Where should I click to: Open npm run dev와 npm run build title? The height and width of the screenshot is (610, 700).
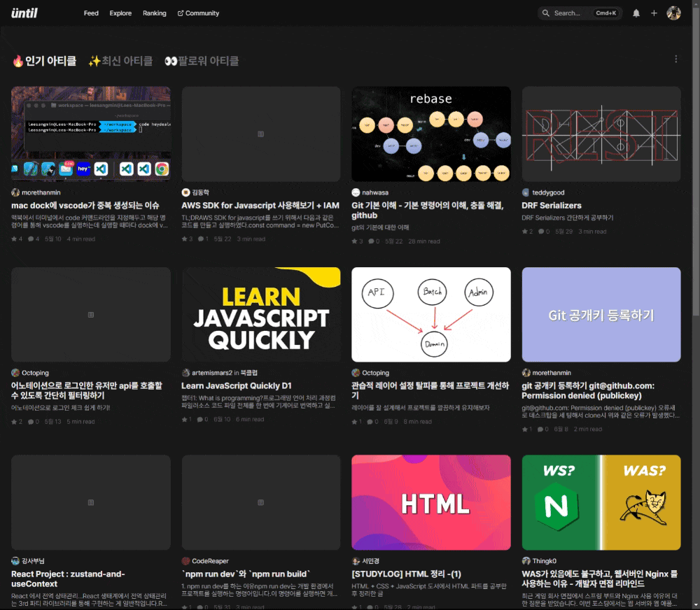(x=246, y=574)
